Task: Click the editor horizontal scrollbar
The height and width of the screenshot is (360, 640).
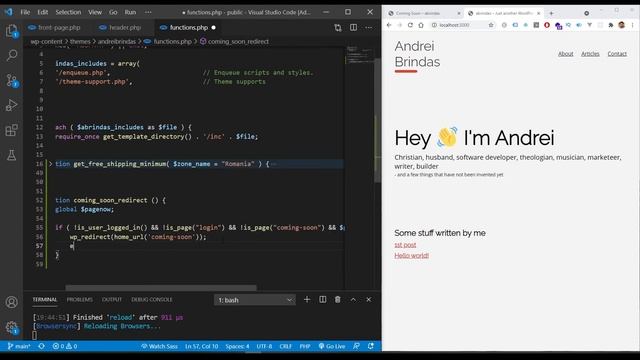Action: point(161,288)
